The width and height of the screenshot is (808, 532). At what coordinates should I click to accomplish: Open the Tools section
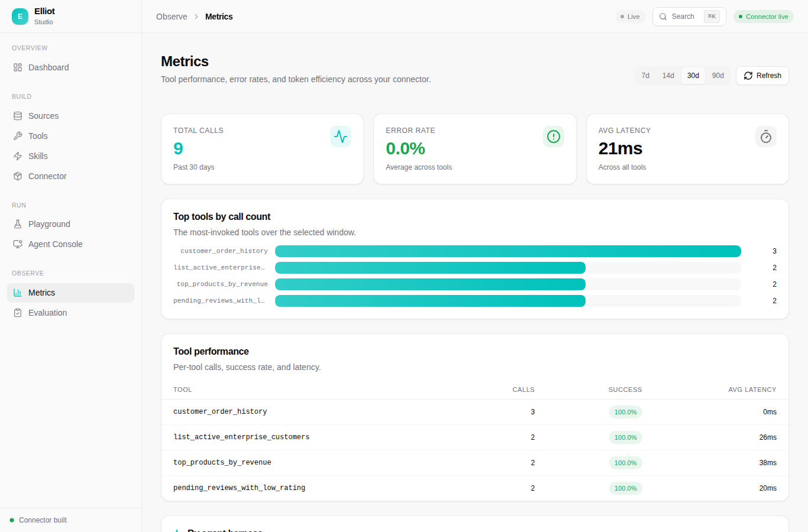click(x=70, y=136)
